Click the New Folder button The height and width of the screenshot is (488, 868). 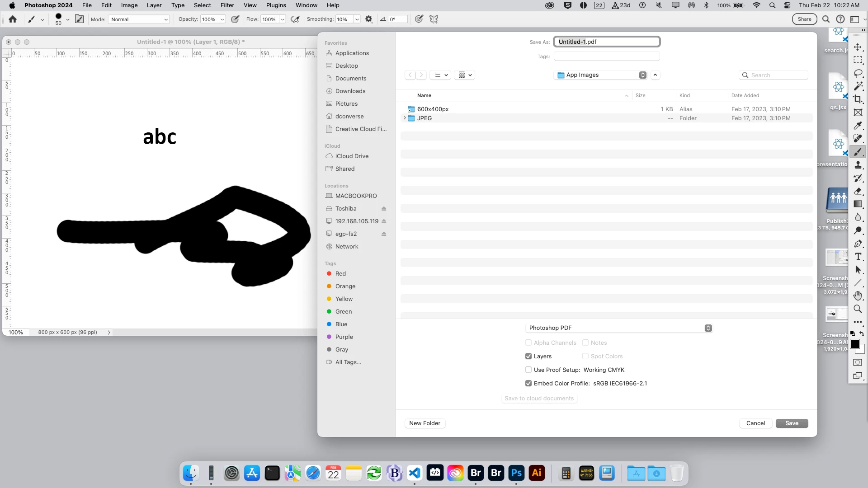[x=425, y=423]
